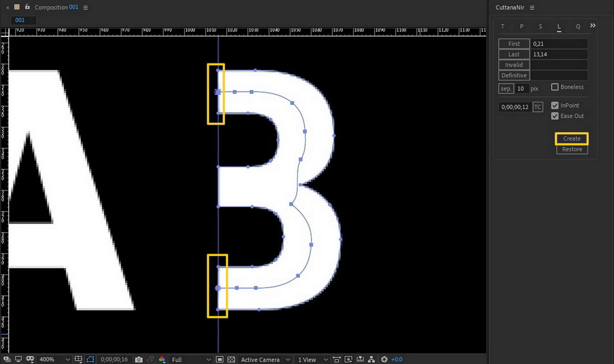Switch to the T tab in CuttanaNir
Viewport: 614px width, 364px height.
[x=502, y=27]
